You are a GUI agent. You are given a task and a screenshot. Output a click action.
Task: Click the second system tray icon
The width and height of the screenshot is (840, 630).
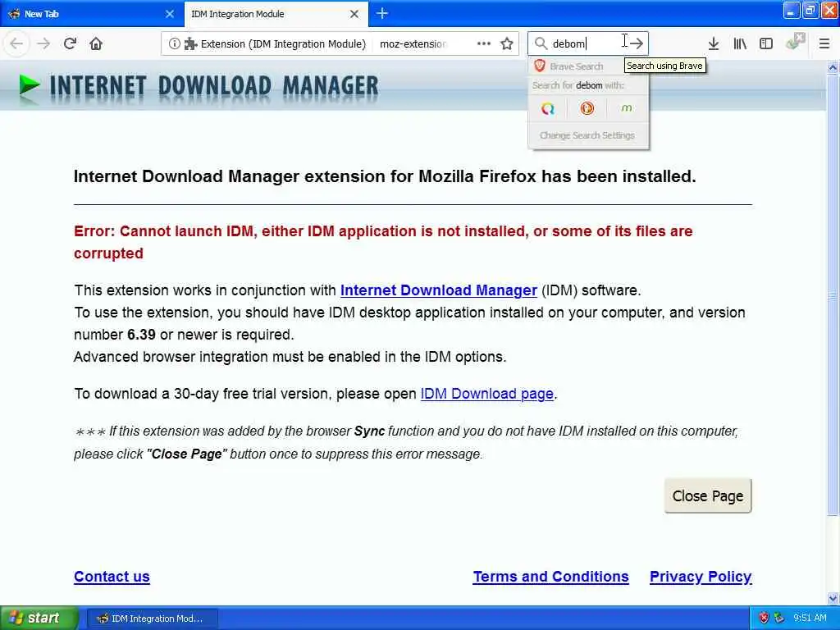point(779,618)
